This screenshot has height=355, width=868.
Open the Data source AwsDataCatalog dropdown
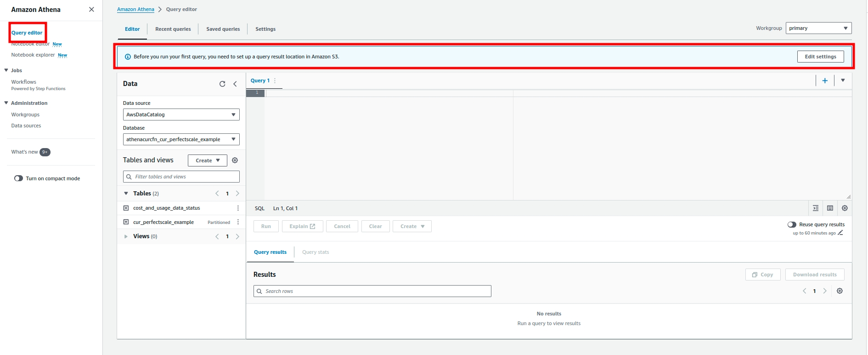click(x=181, y=115)
